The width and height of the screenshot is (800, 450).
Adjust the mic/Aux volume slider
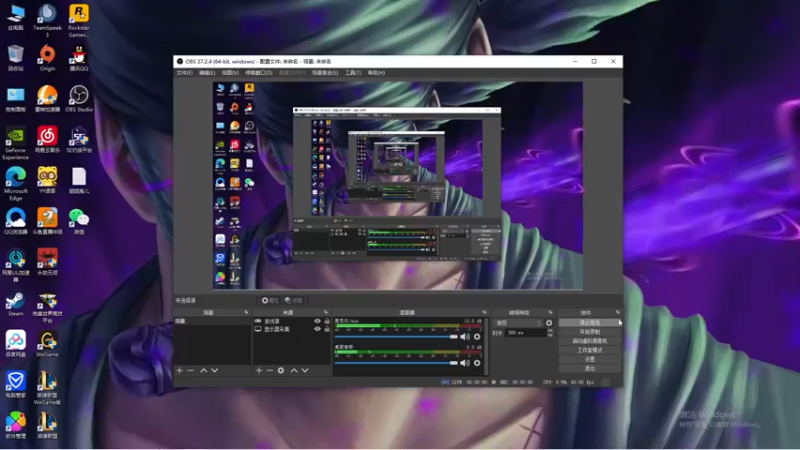click(396, 337)
